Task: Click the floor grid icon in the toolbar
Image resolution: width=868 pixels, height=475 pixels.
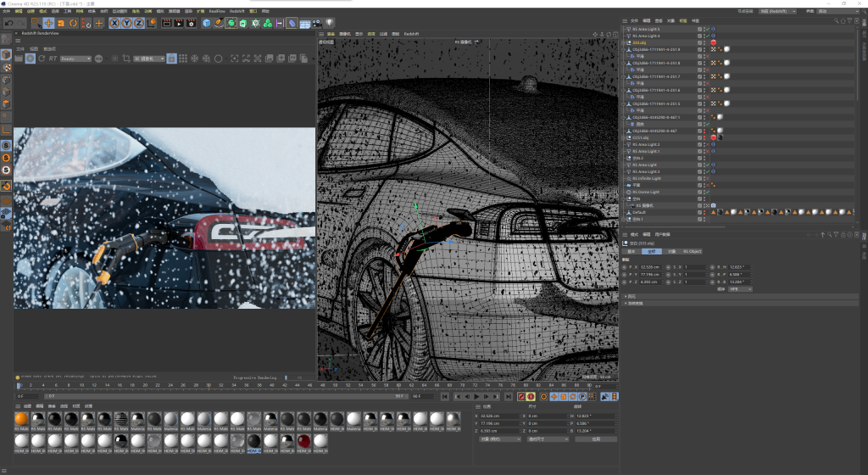Action: (304, 23)
